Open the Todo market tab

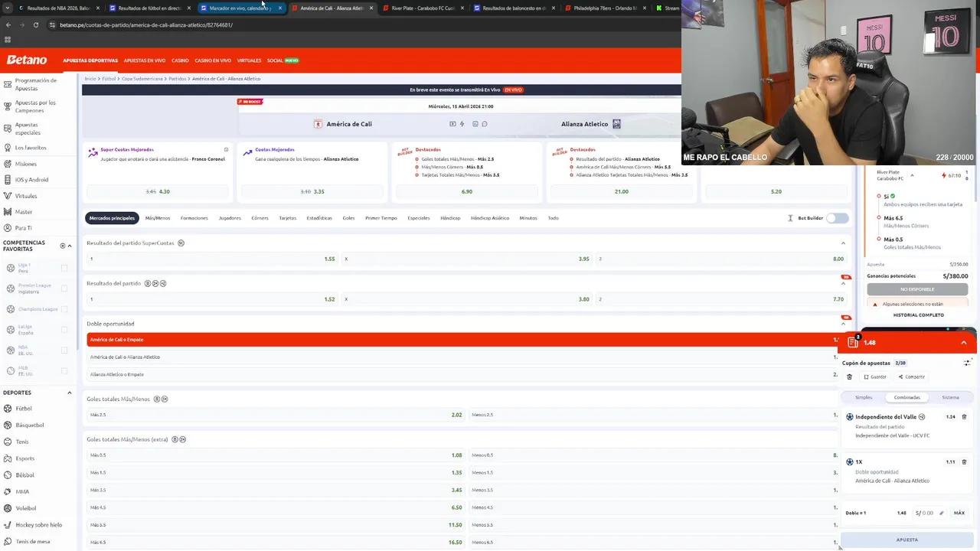click(553, 218)
